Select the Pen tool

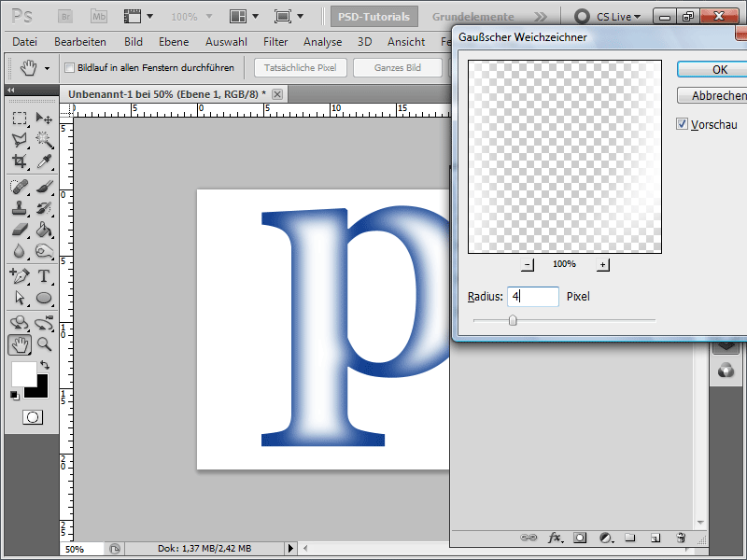[19, 276]
